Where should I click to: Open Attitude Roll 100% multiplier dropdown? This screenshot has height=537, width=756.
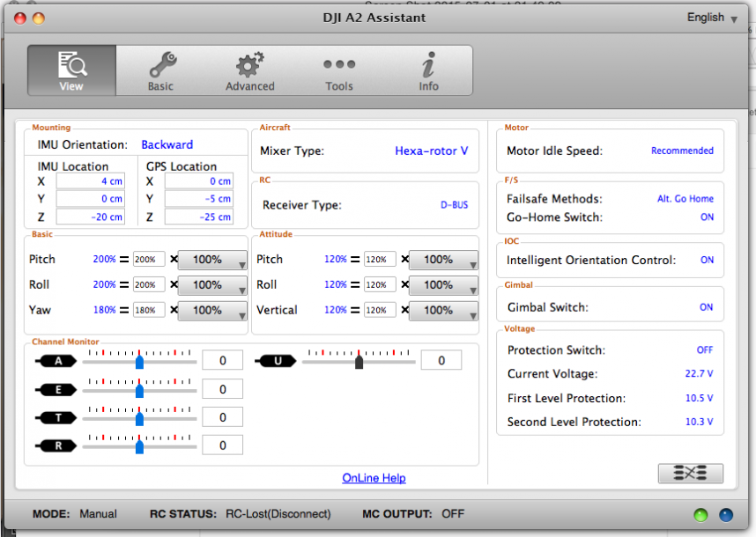(443, 285)
